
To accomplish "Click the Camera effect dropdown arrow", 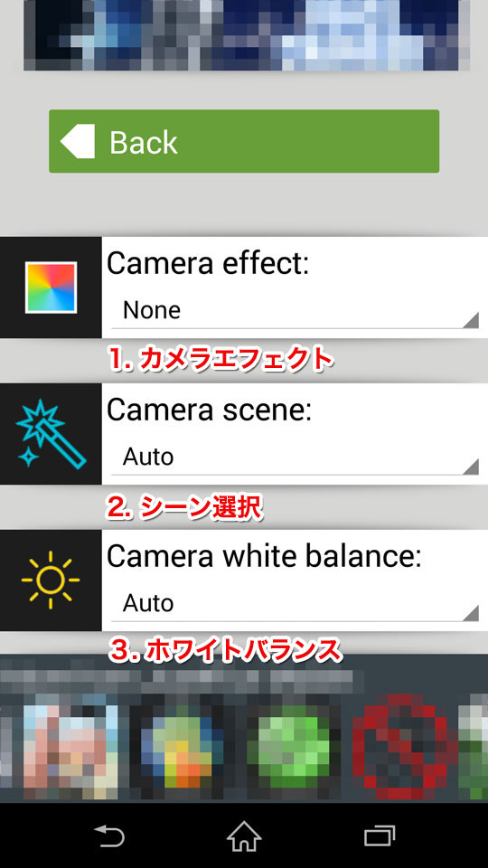I will pyautogui.click(x=470, y=320).
